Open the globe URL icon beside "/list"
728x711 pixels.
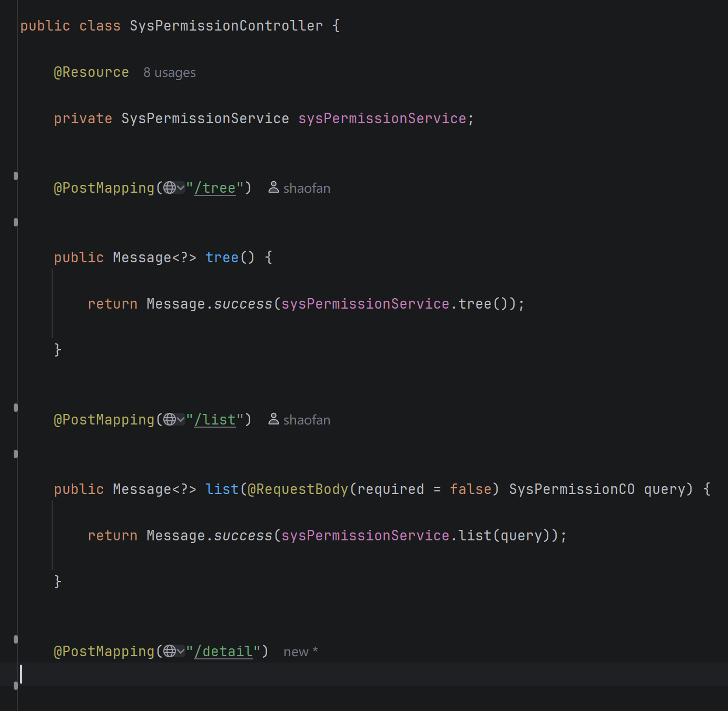[x=170, y=419]
